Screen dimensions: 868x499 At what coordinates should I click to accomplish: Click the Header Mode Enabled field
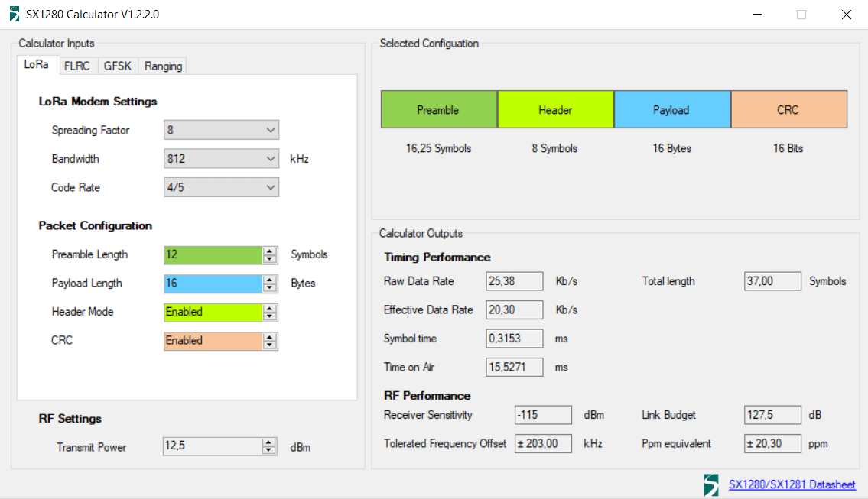pyautogui.click(x=213, y=312)
